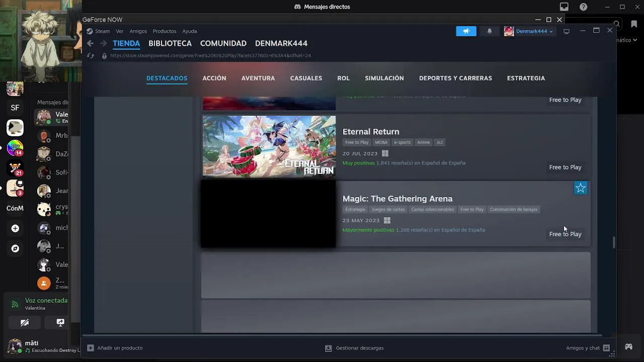Toggle Discord screen share in voice panel
This screenshot has height=362, width=644.
pos(60,322)
